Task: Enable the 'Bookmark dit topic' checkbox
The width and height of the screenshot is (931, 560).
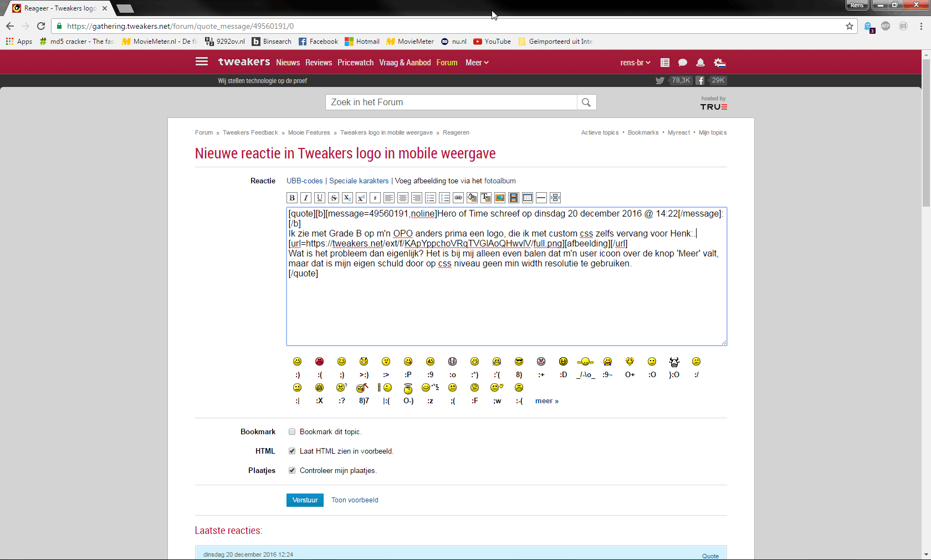Action: [292, 432]
